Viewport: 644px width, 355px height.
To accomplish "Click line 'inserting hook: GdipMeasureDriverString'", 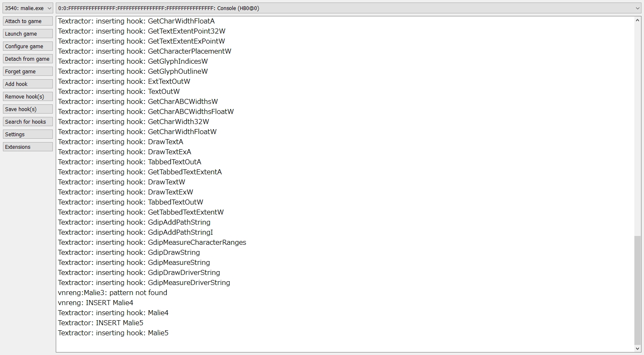I will click(144, 282).
